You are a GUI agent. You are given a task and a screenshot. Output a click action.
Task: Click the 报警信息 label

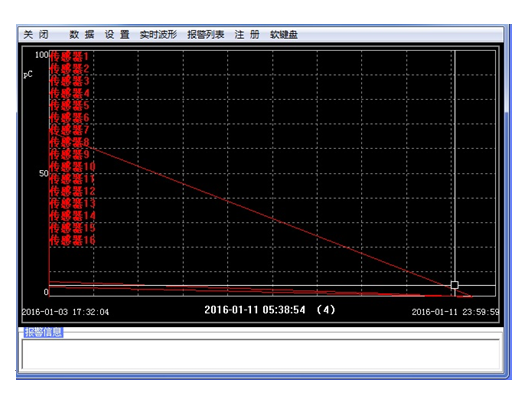point(43,332)
